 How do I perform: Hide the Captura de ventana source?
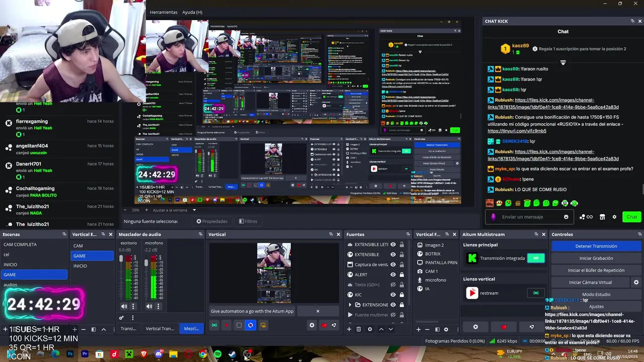pos(393,265)
